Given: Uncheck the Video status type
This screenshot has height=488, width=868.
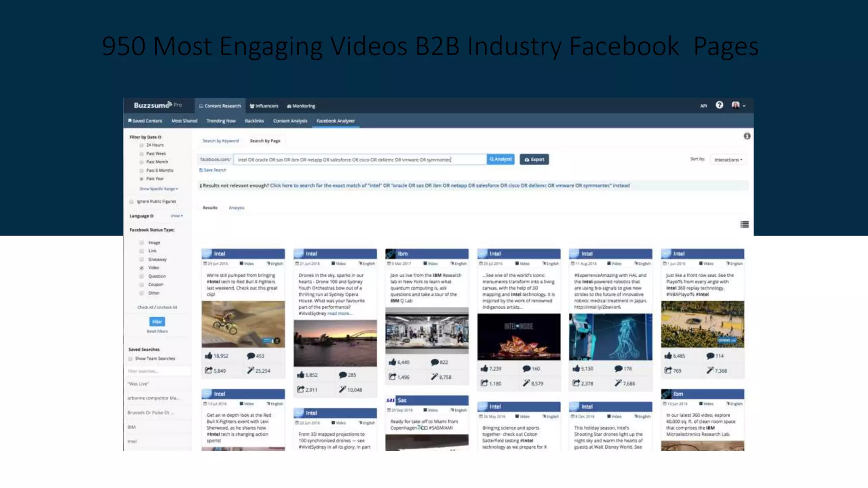Looking at the screenshot, I should pyautogui.click(x=142, y=268).
